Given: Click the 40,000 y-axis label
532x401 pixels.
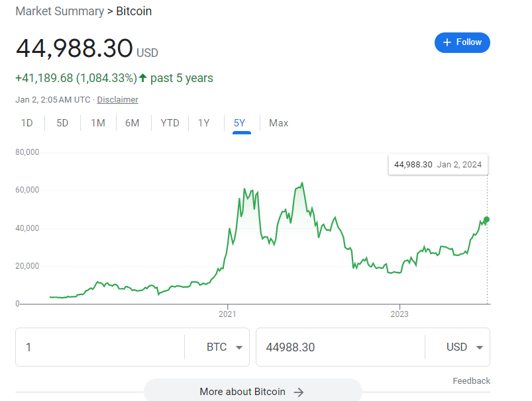Looking at the screenshot, I should [x=27, y=228].
